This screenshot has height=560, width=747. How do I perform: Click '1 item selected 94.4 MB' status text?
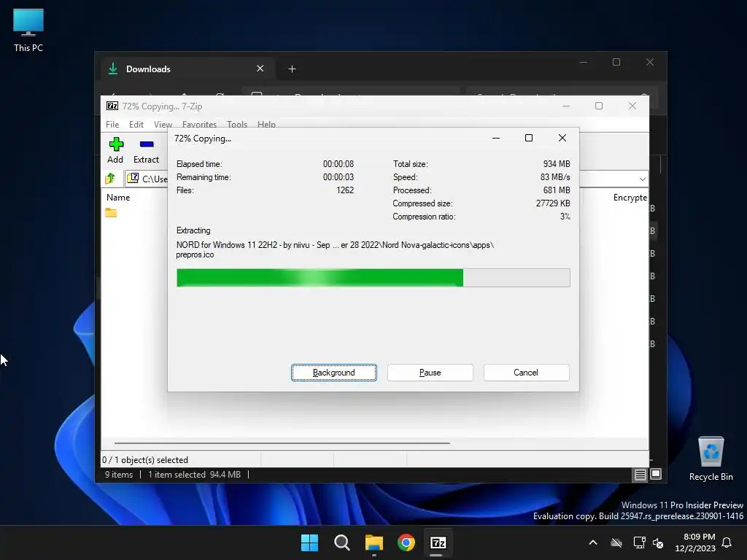point(194,474)
